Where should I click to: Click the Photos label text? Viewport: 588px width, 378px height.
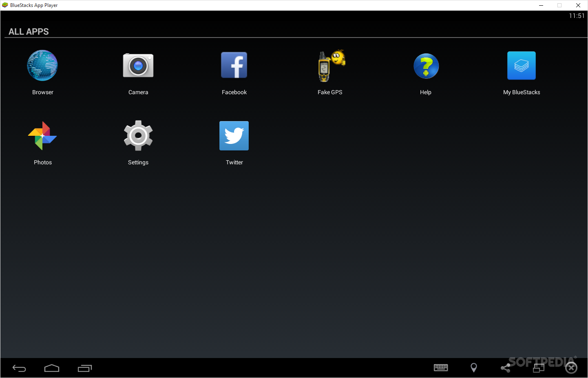(43, 163)
